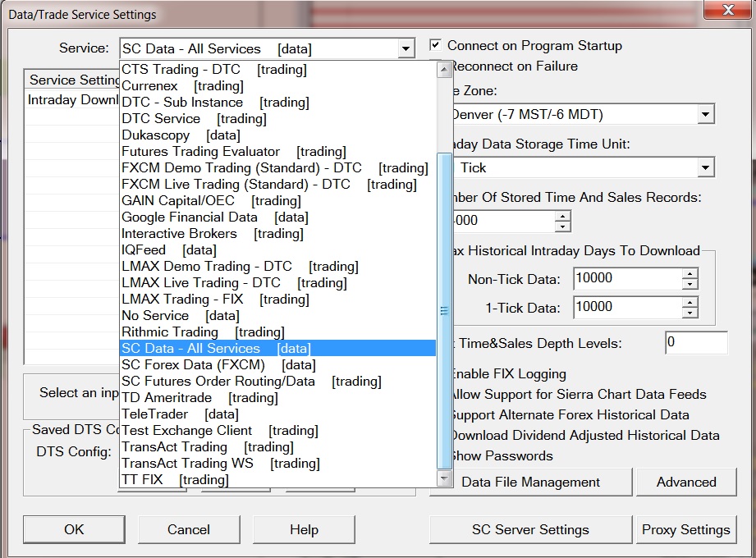The height and width of the screenshot is (558, 756).
Task: Choose TransAct Trading WS entry
Action: [x=277, y=463]
